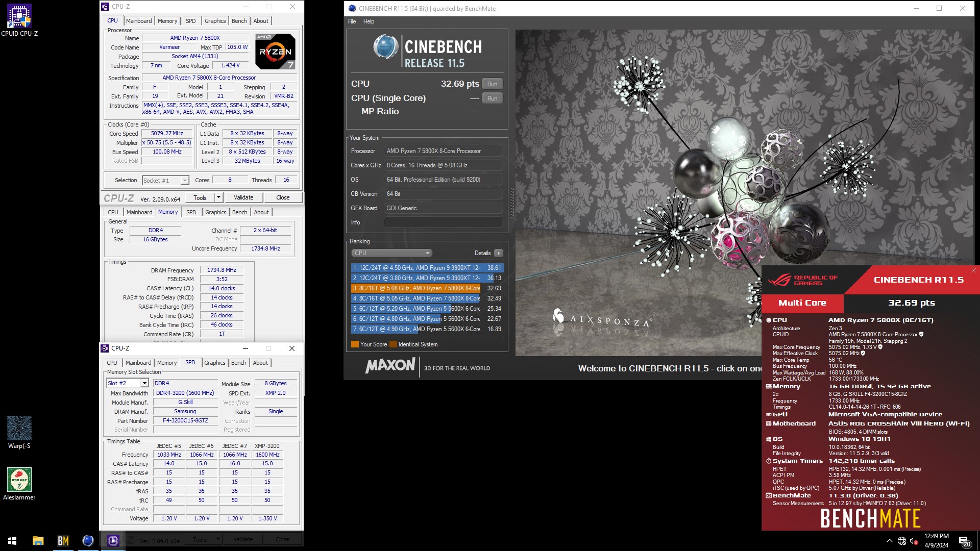980x551 pixels.
Task: Click the taskbar clock 12:49 PM
Action: point(936,536)
